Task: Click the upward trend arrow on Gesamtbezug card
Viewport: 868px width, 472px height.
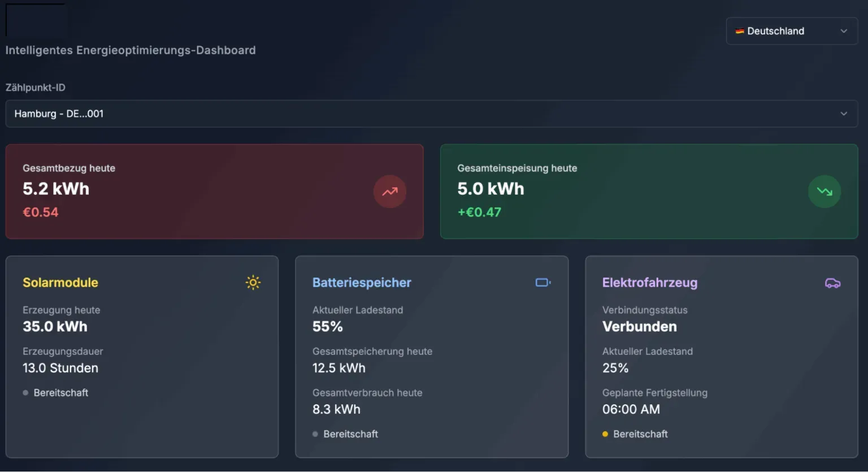Action: coord(389,192)
